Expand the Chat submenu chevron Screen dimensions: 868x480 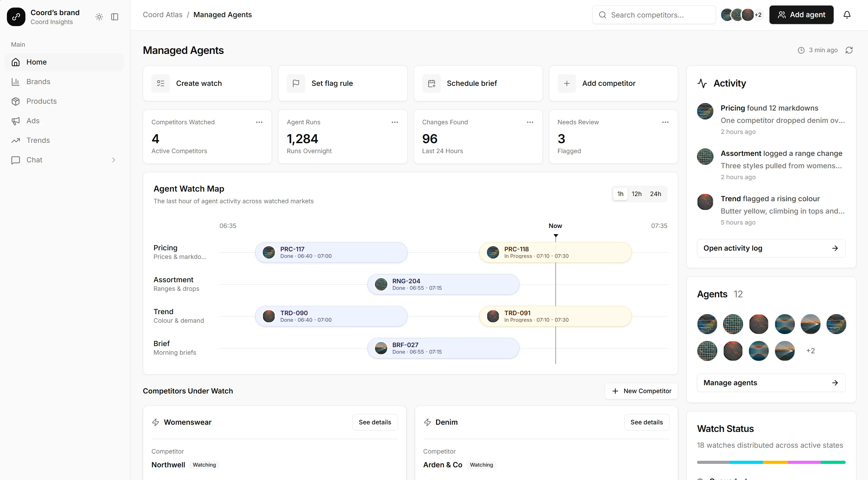click(114, 160)
